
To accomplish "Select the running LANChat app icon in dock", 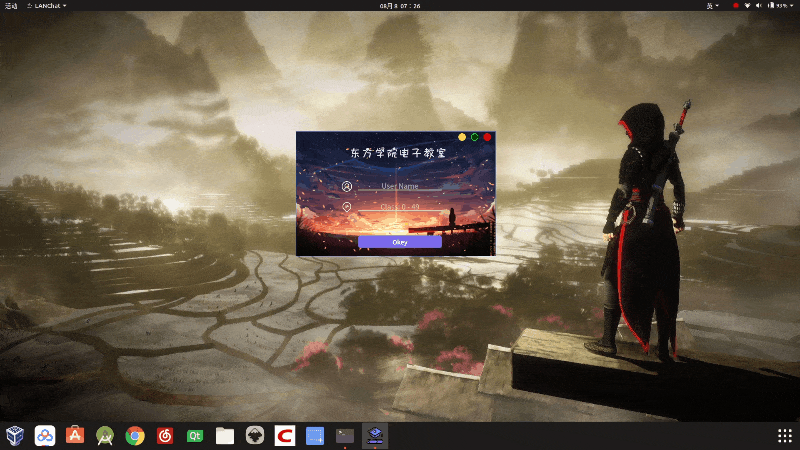I will coord(375,436).
